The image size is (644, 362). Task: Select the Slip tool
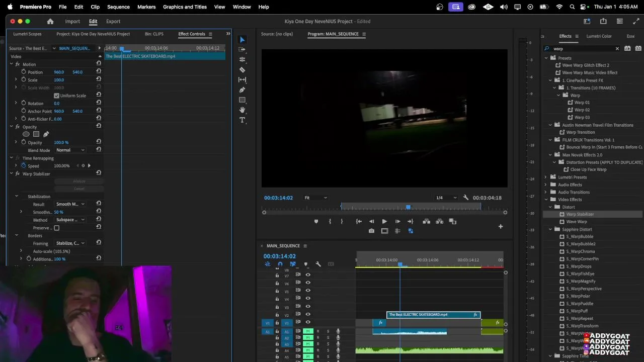point(242,80)
